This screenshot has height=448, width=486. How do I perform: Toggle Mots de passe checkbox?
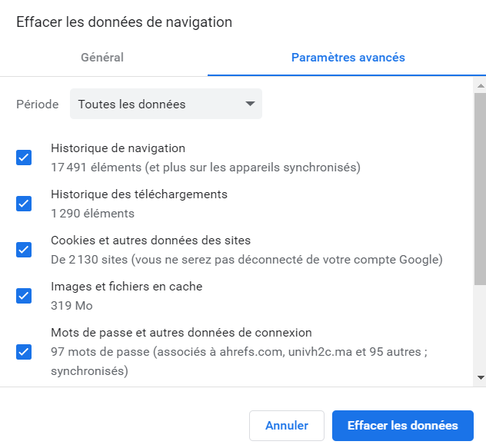click(x=24, y=352)
